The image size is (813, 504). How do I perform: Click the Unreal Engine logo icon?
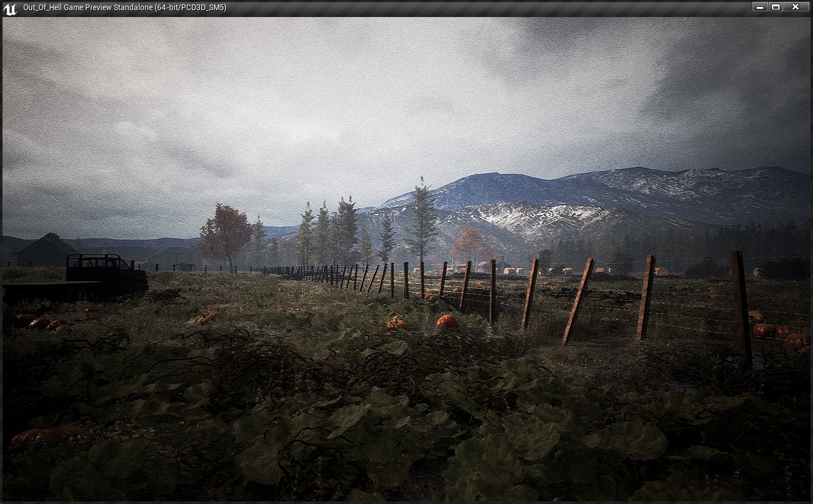click(x=10, y=8)
